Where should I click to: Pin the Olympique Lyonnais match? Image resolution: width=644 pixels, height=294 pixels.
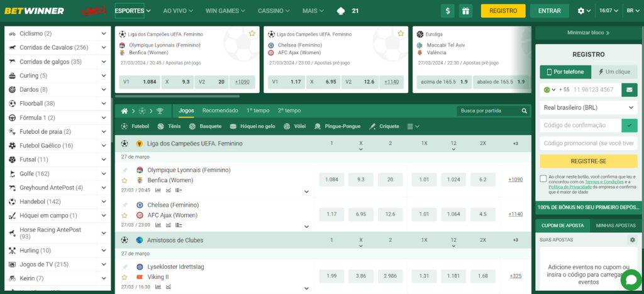125,170
